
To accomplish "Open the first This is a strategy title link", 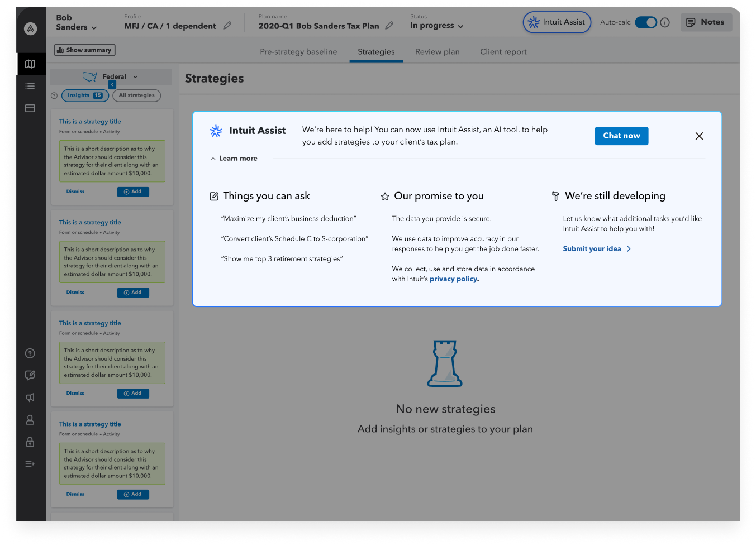I will [90, 122].
